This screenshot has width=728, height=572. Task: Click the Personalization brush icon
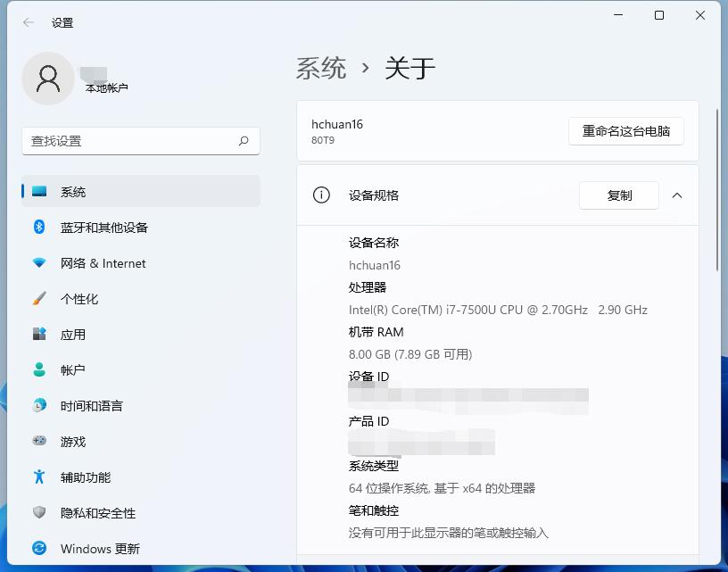point(37,299)
